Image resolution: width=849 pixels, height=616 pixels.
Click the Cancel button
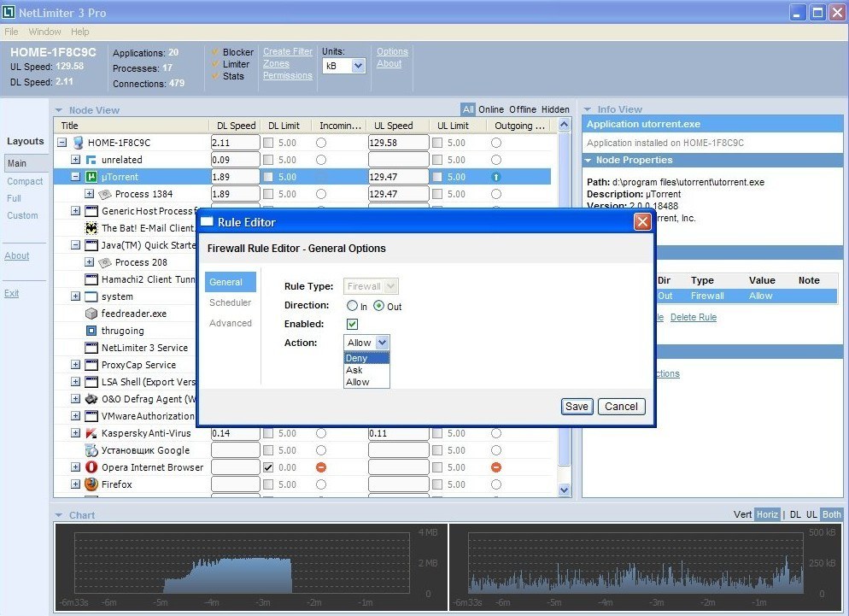[621, 407]
